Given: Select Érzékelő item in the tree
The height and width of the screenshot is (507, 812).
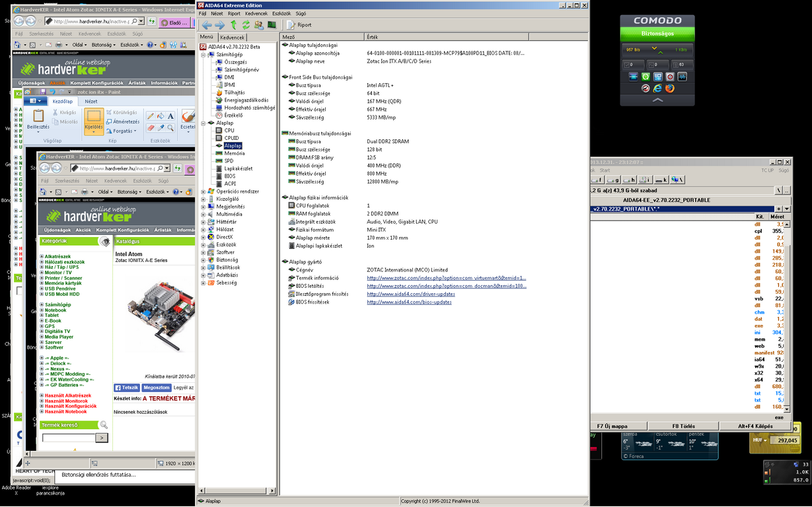Looking at the screenshot, I should coord(235,115).
